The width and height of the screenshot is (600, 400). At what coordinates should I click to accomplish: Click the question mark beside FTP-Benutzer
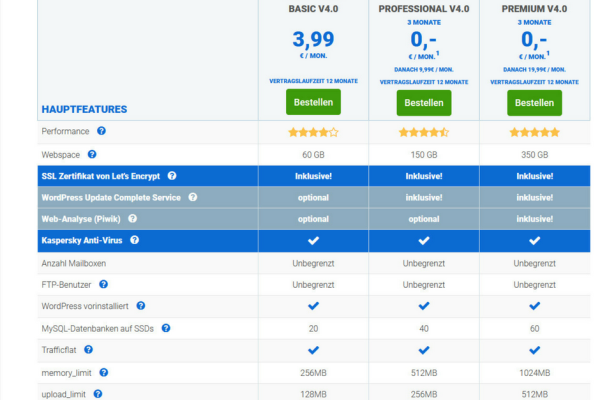pyautogui.click(x=103, y=284)
